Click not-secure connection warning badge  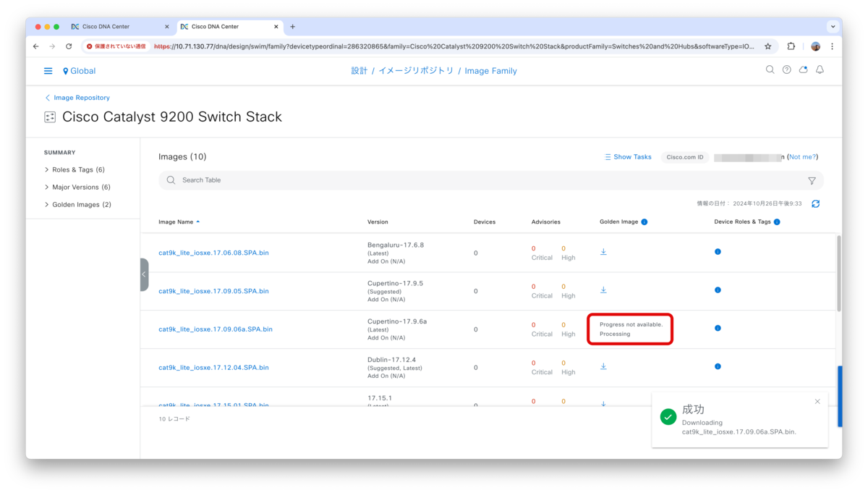click(x=116, y=46)
